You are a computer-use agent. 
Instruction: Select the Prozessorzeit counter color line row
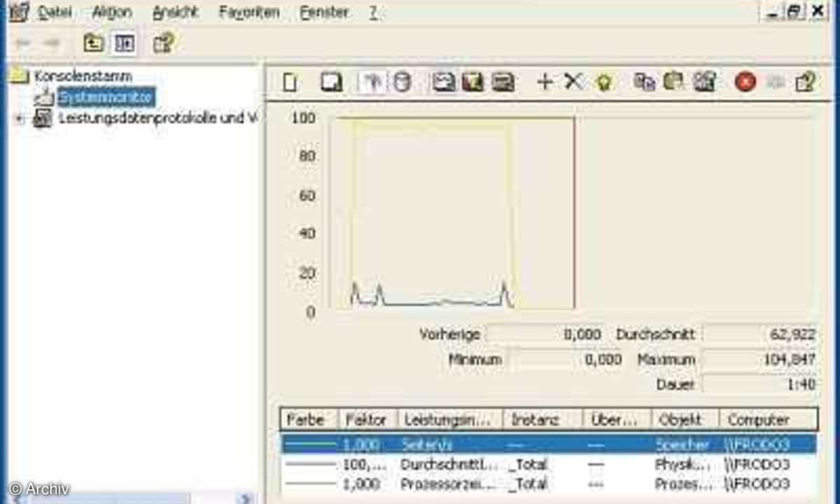pyautogui.click(x=308, y=484)
